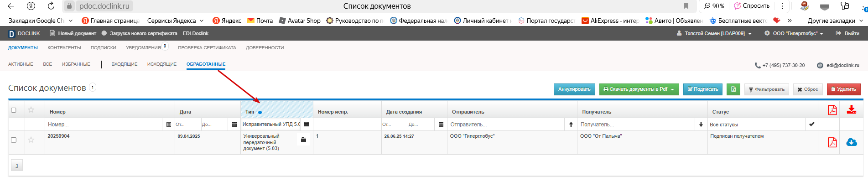
Task: Toggle select-all checkbox in table header
Action: click(14, 110)
